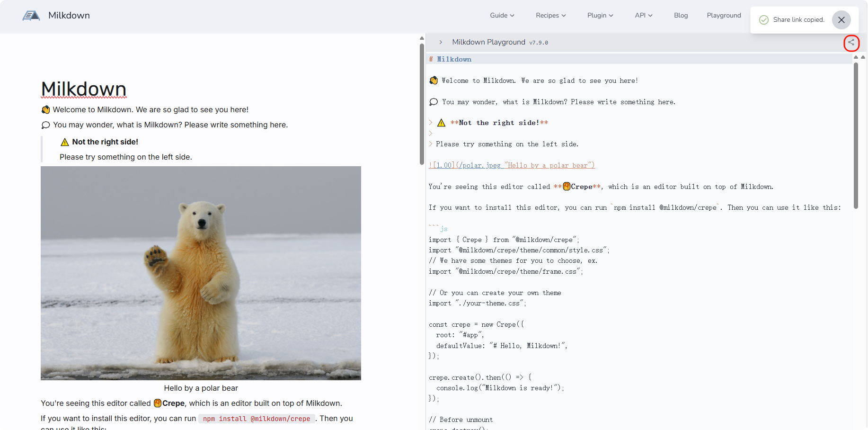Dismiss the 'Share link copied' notification
The height and width of the screenshot is (430, 868).
(x=841, y=20)
